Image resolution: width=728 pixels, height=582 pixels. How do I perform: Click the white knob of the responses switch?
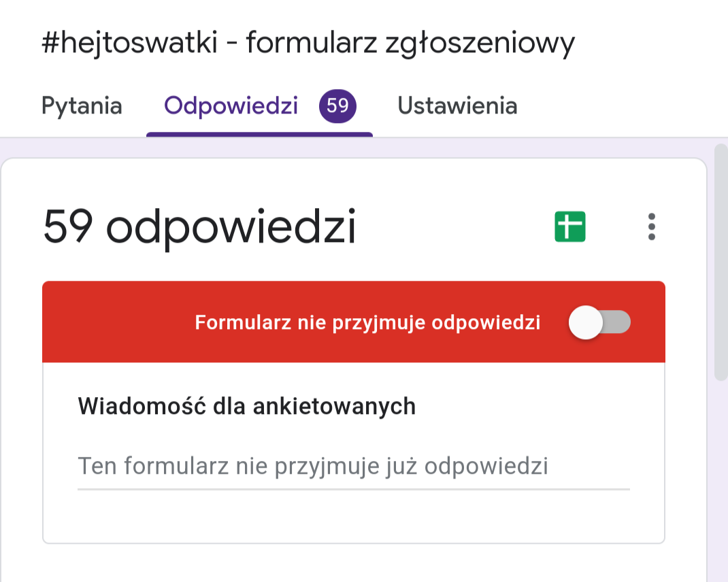pyautogui.click(x=586, y=322)
